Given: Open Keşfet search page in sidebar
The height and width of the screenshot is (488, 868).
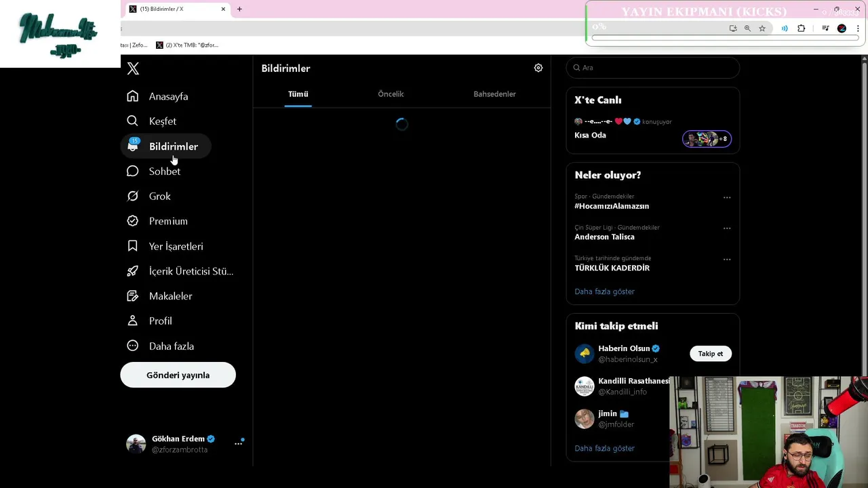Looking at the screenshot, I should point(152,121).
